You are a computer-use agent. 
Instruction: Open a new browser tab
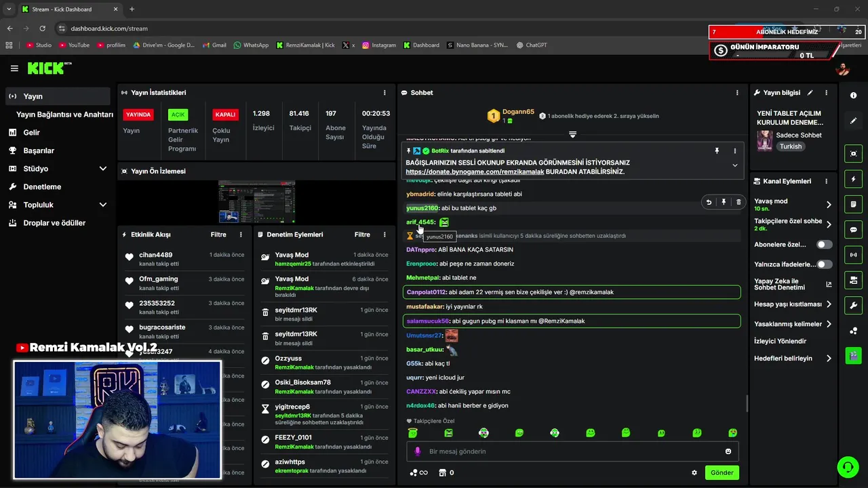pyautogui.click(x=132, y=9)
